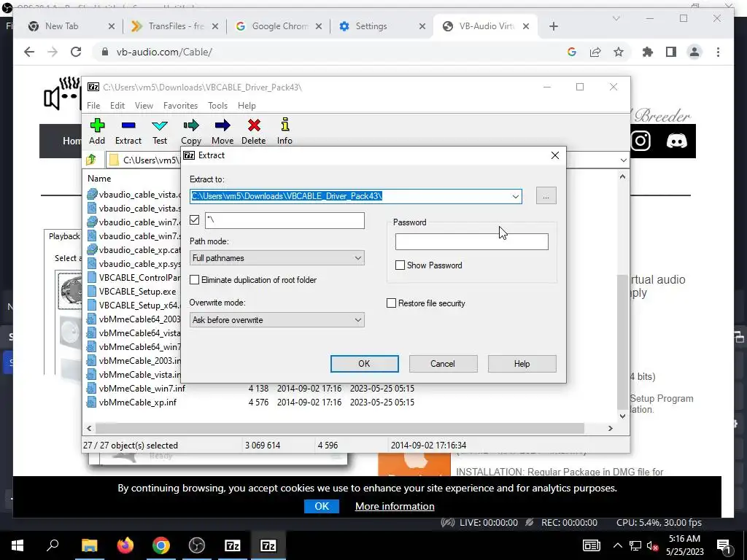Image resolution: width=747 pixels, height=560 pixels.
Task: Click the up-folder icon in 7-Zip address bar
Action: [x=91, y=160]
